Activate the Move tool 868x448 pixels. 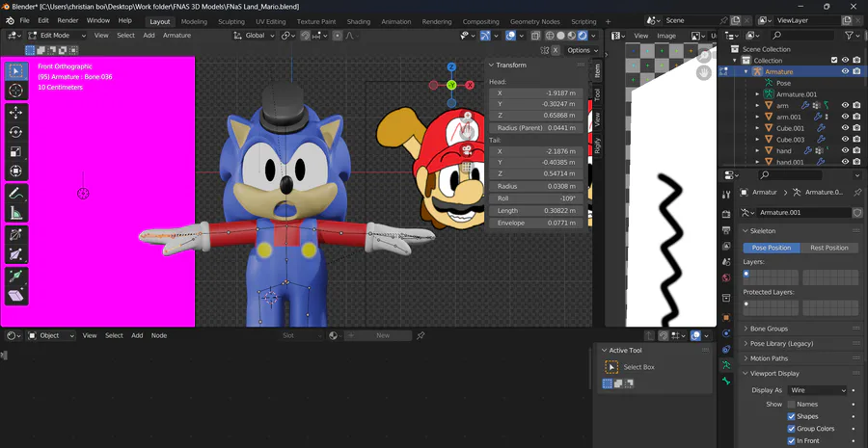coord(16,113)
